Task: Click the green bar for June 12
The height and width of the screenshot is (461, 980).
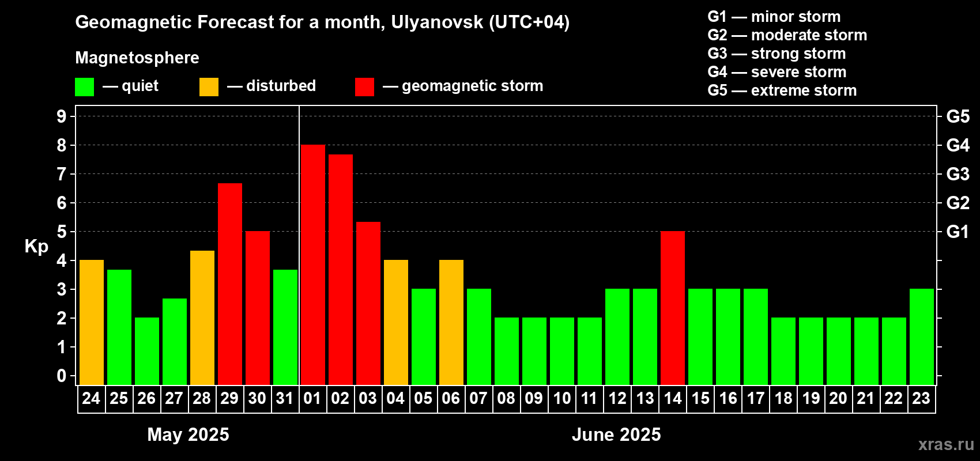Action: (x=617, y=337)
